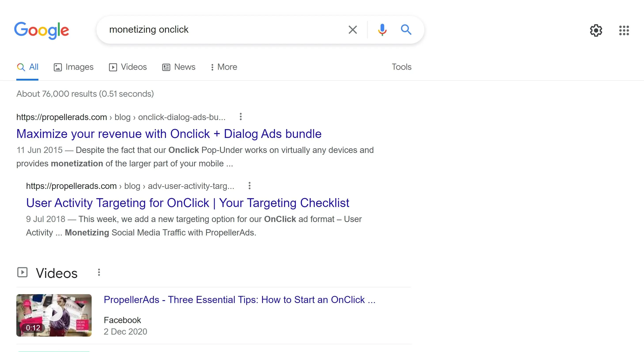Open 'User Activity Targeting for OnClick' result

point(187,203)
